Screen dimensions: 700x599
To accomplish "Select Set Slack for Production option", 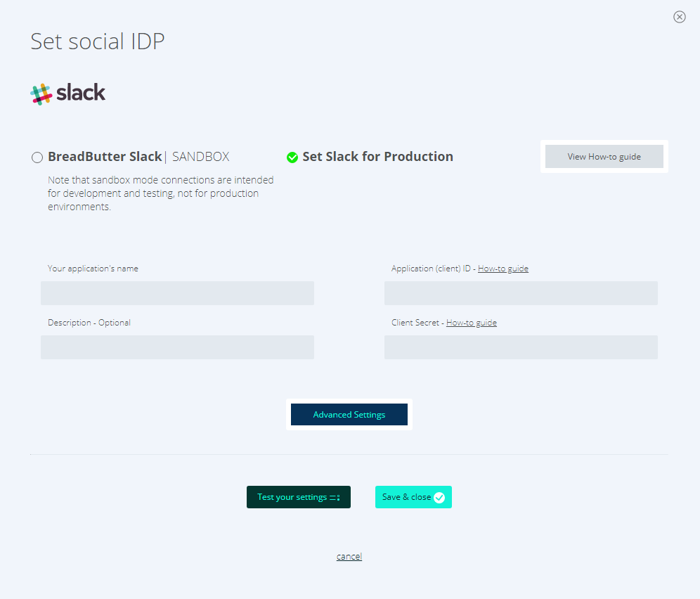I will click(292, 157).
